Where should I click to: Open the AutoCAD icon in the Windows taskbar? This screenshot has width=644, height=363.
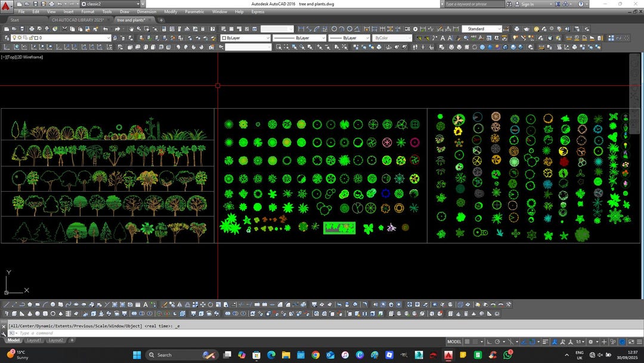[448, 355]
